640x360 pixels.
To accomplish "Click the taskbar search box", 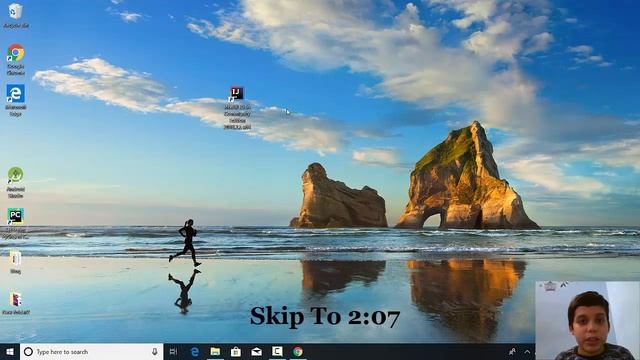I will click(x=91, y=351).
